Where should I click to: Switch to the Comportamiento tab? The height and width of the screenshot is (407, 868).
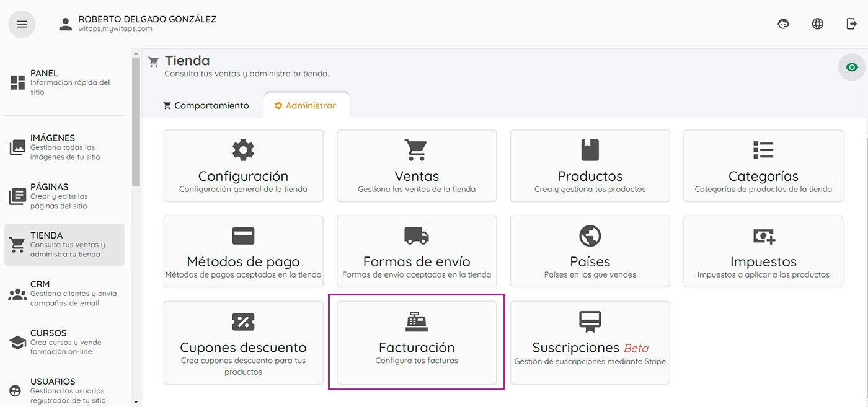click(x=206, y=105)
